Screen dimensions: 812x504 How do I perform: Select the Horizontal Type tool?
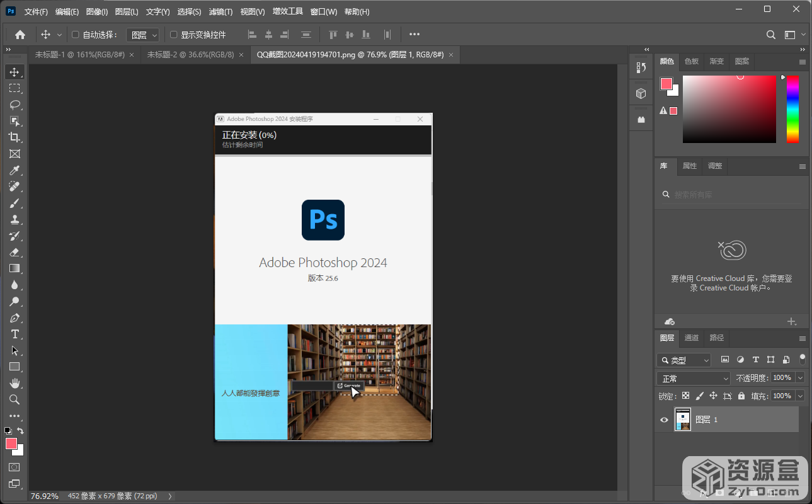pyautogui.click(x=14, y=334)
